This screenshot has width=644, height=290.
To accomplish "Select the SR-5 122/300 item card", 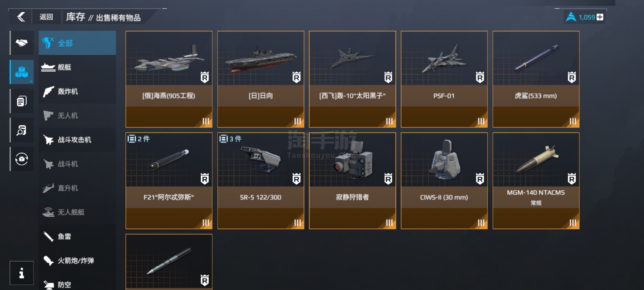I will point(261,181).
